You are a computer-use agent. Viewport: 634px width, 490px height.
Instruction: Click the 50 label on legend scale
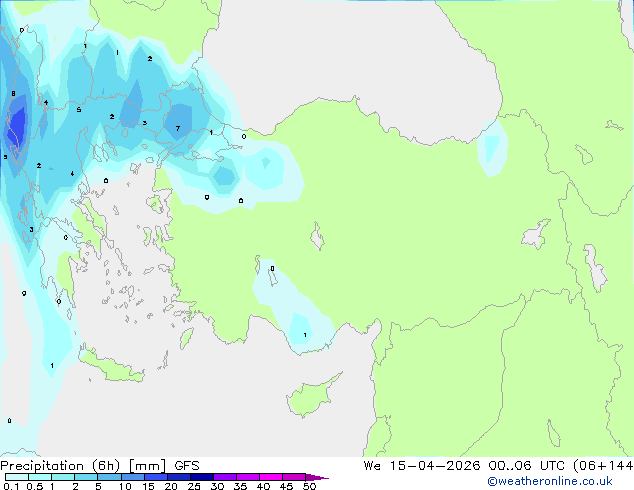(310, 486)
